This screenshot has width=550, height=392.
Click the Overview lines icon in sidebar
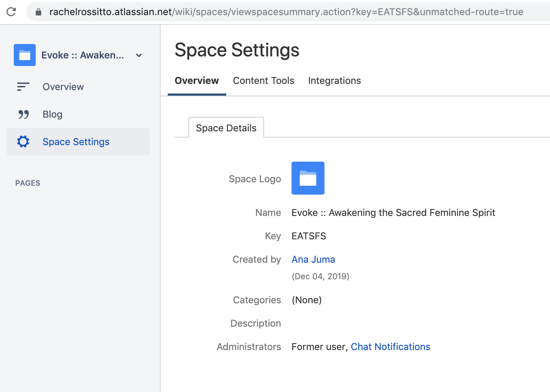[x=23, y=87]
